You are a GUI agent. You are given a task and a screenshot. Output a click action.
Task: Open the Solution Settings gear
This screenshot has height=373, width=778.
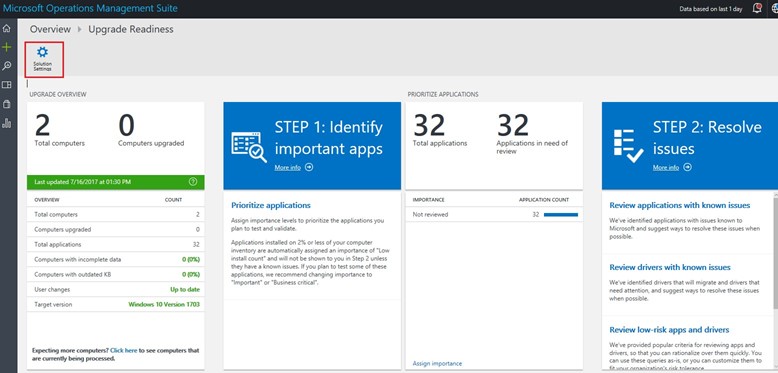(x=43, y=59)
